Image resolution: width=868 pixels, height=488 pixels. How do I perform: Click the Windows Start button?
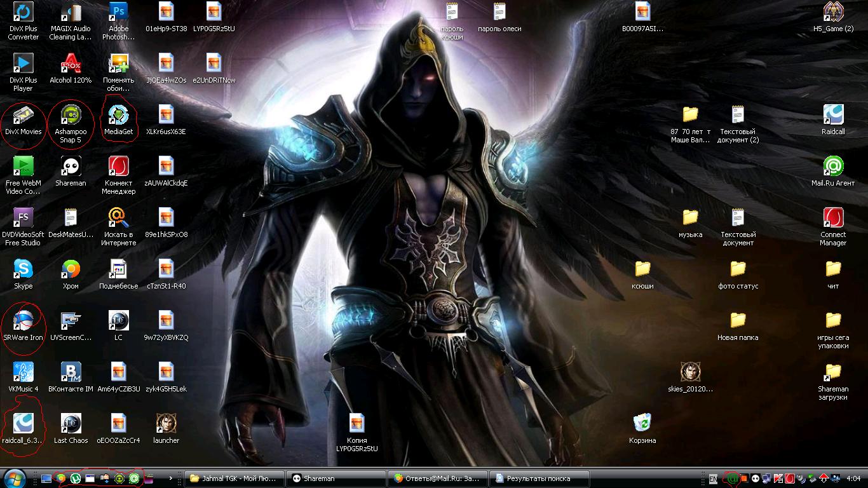(14, 478)
